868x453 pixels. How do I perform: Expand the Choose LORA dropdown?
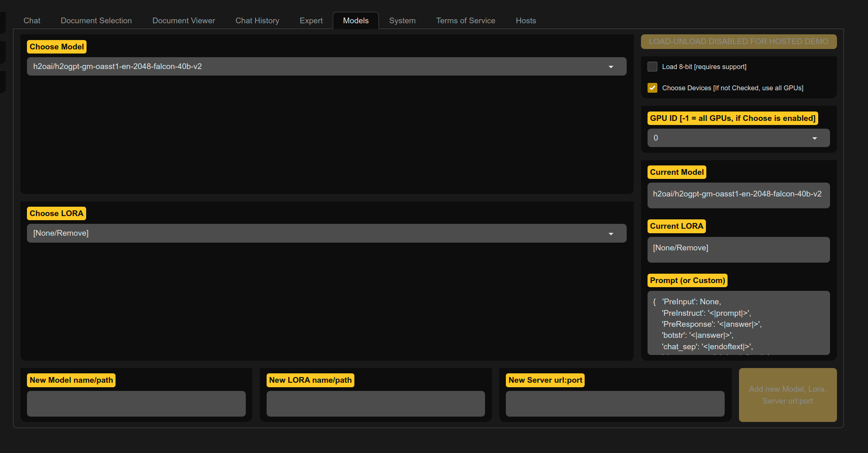[611, 234]
